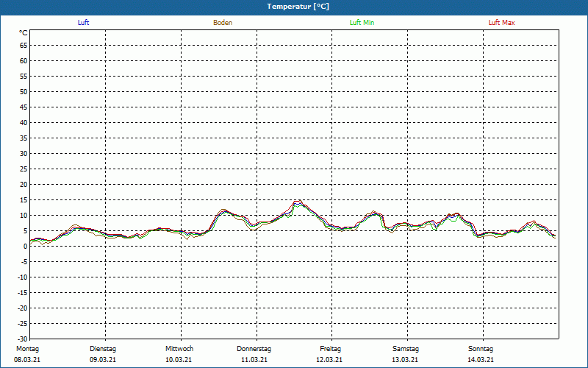Click the '35' y-axis value
The height and width of the screenshot is (368, 588).
coord(24,138)
